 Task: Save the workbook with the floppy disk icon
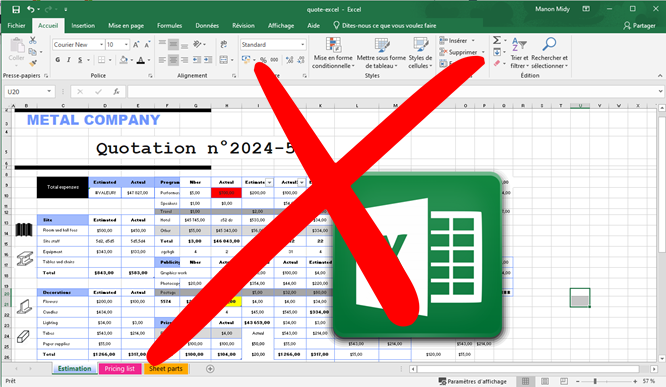[16, 9]
